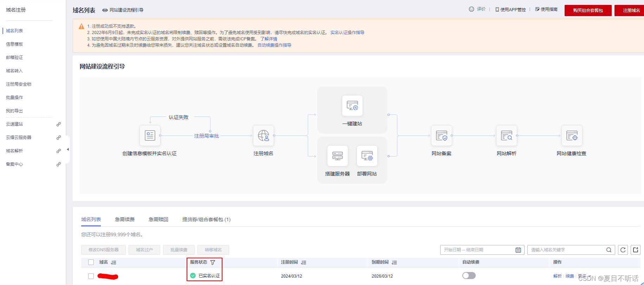Click the 修改DNS服务器 button
Screen dimensions: 644x285
104,250
